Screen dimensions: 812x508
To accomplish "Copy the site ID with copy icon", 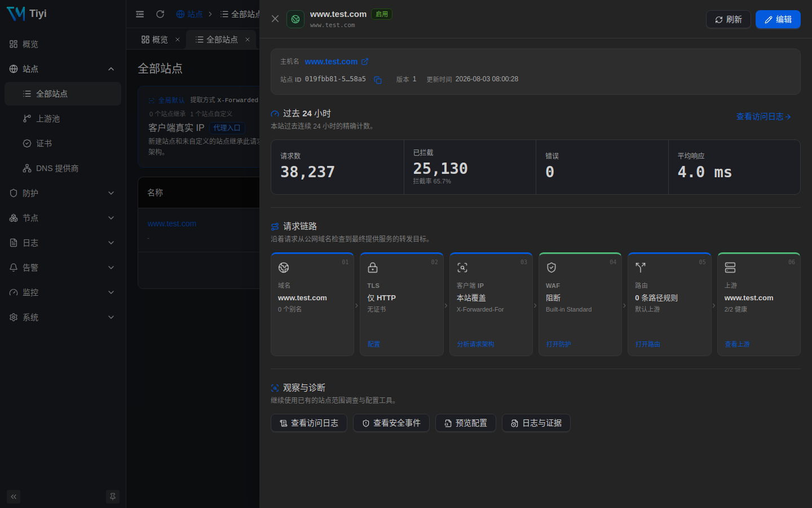I will pos(378,80).
